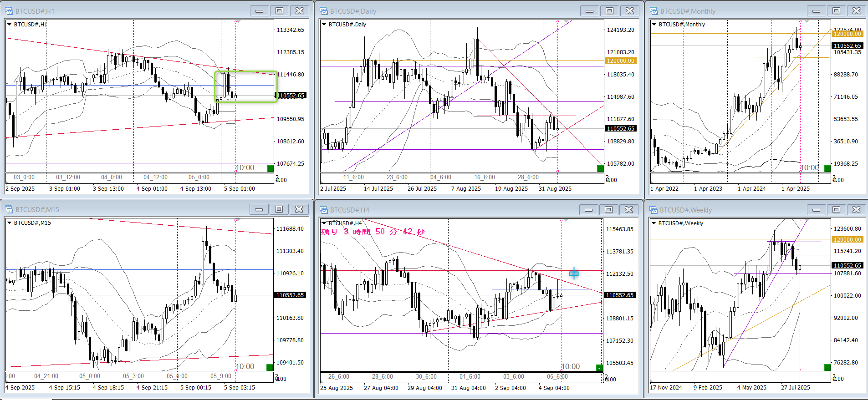Click the BTCUSD#,H1 window chart icon
The image size is (868, 400).
(x=9, y=11)
